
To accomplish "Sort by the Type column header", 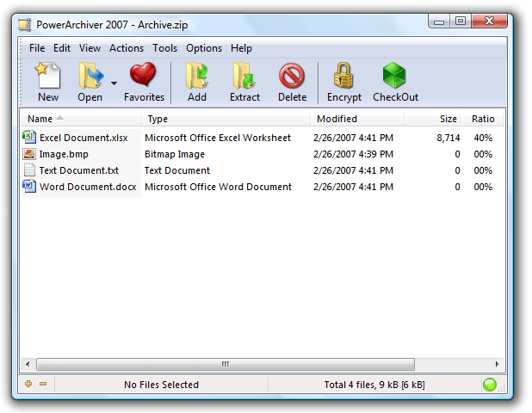I will pos(225,119).
